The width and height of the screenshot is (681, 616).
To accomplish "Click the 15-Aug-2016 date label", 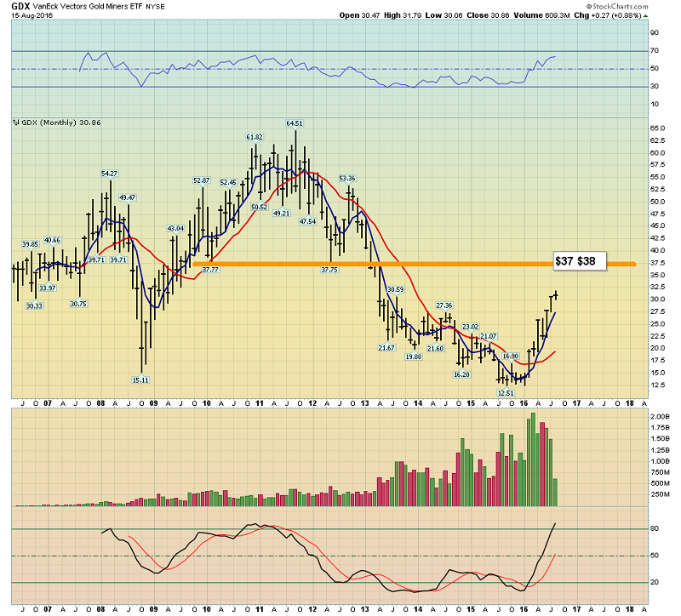I will point(31,15).
